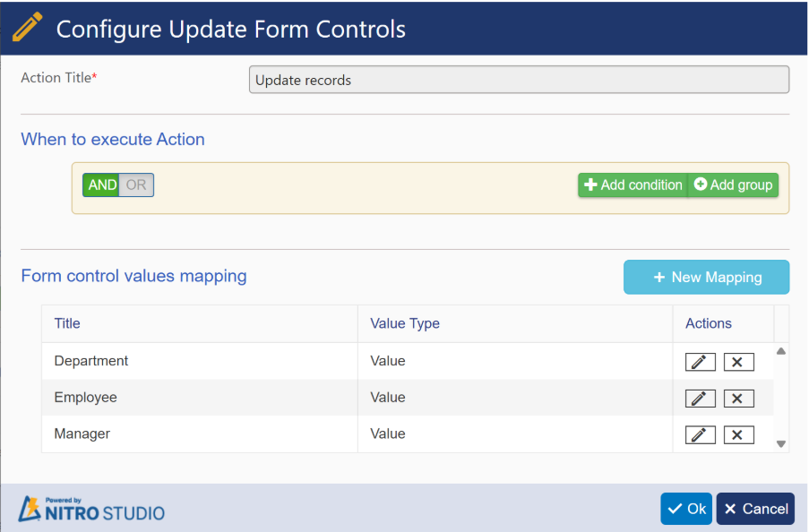The image size is (809, 532).
Task: Click the Add condition button
Action: [633, 185]
